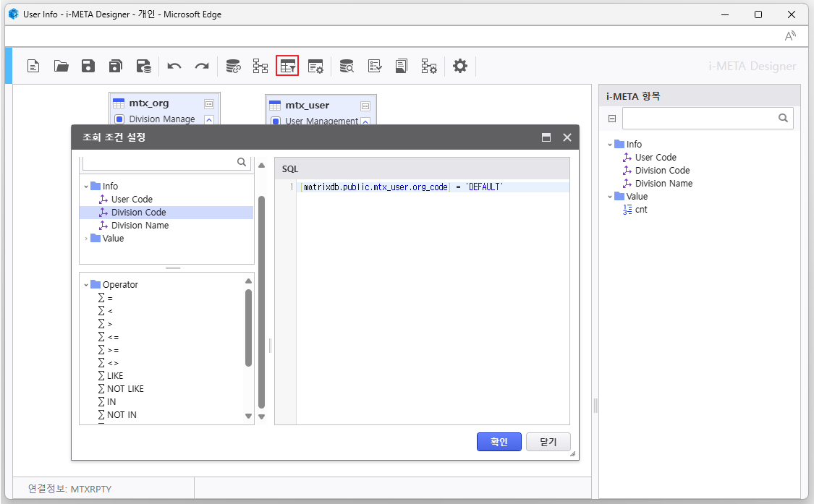
Task: Click the Save to database icon
Action: [144, 66]
